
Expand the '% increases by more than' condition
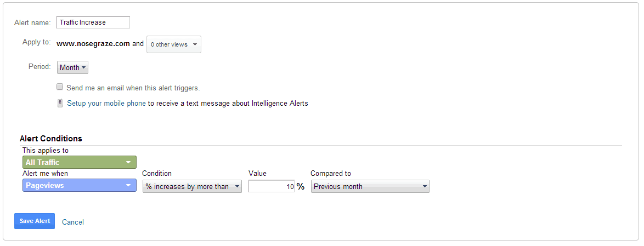coord(192,186)
